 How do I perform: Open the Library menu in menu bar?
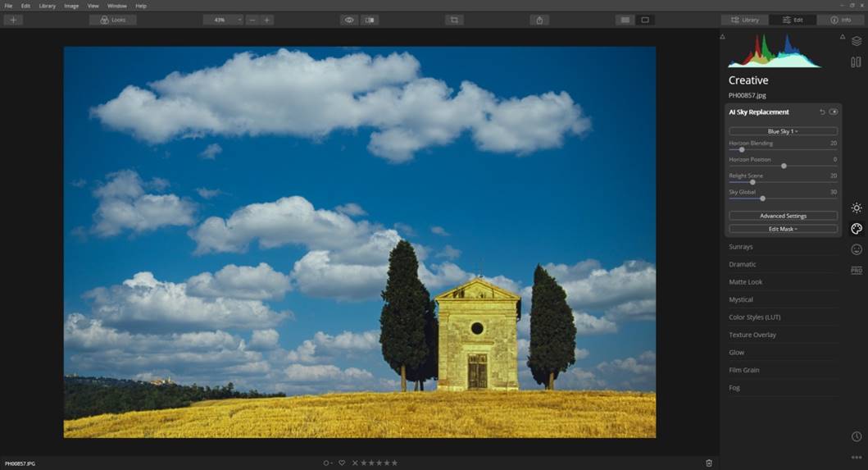[x=47, y=6]
